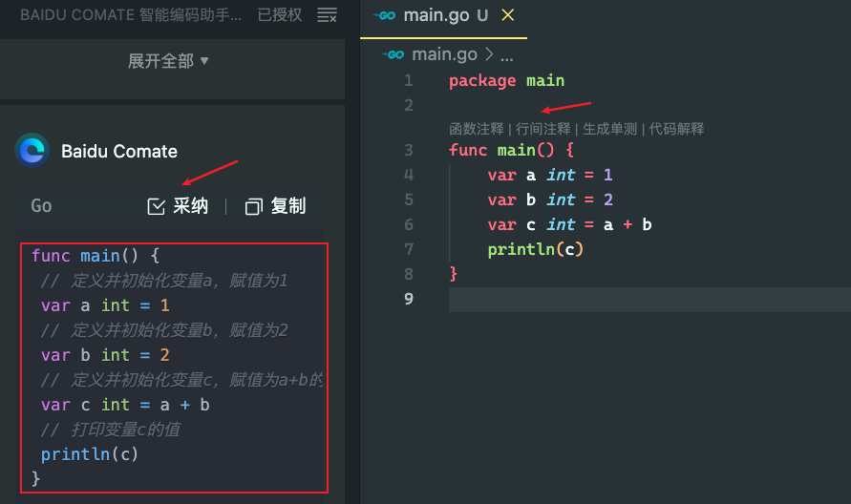This screenshot has width=851, height=504.
Task: Click 代码解释 code lens link
Action: point(676,129)
